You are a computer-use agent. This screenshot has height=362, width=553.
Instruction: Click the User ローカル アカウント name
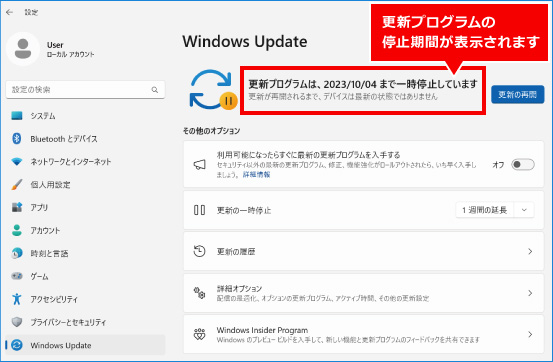71,49
